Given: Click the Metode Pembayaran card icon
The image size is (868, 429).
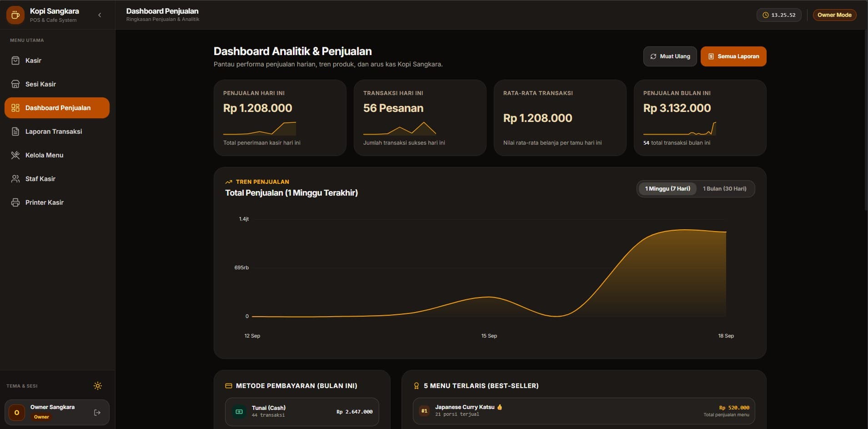Looking at the screenshot, I should click(x=229, y=386).
